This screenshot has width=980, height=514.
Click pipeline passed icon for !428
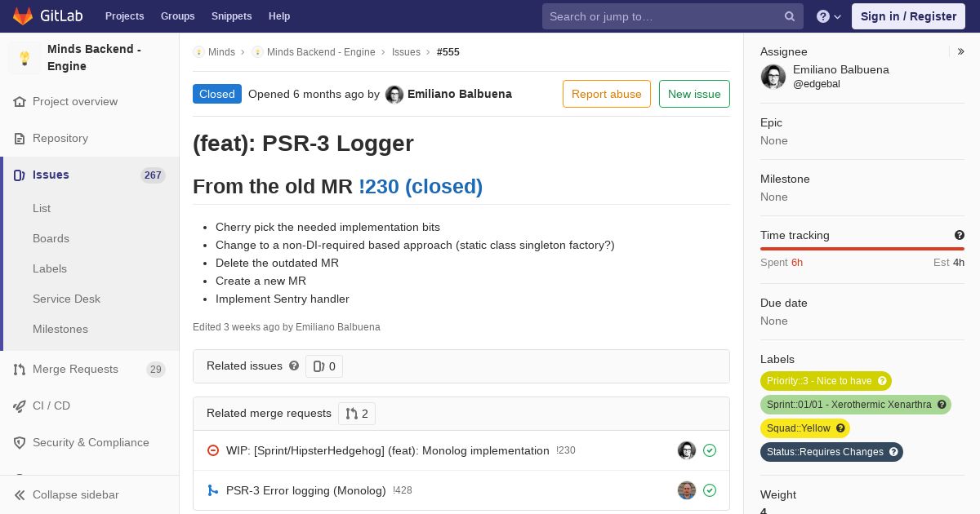pos(710,490)
